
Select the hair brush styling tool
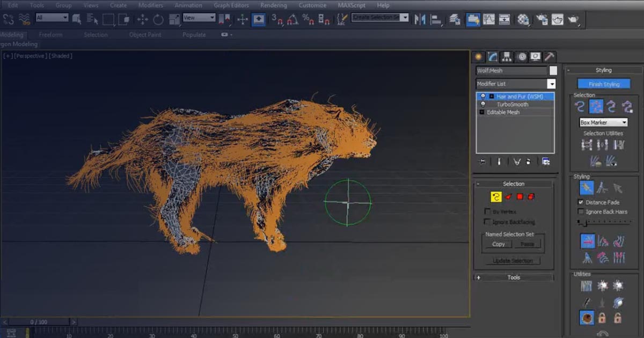[586, 188]
